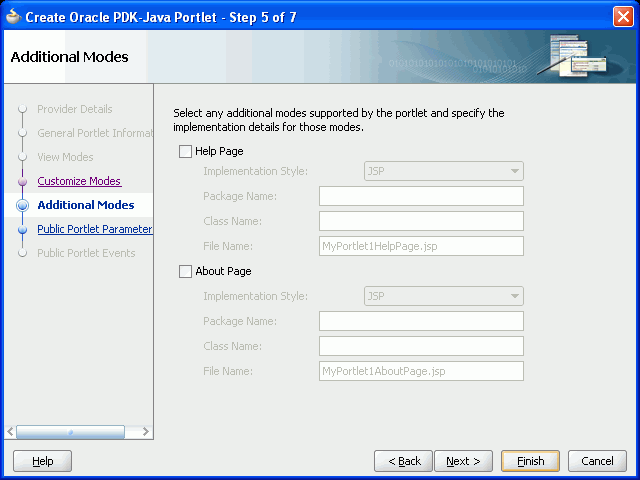
Task: Click the Help Page Class Name field
Action: pos(421,221)
